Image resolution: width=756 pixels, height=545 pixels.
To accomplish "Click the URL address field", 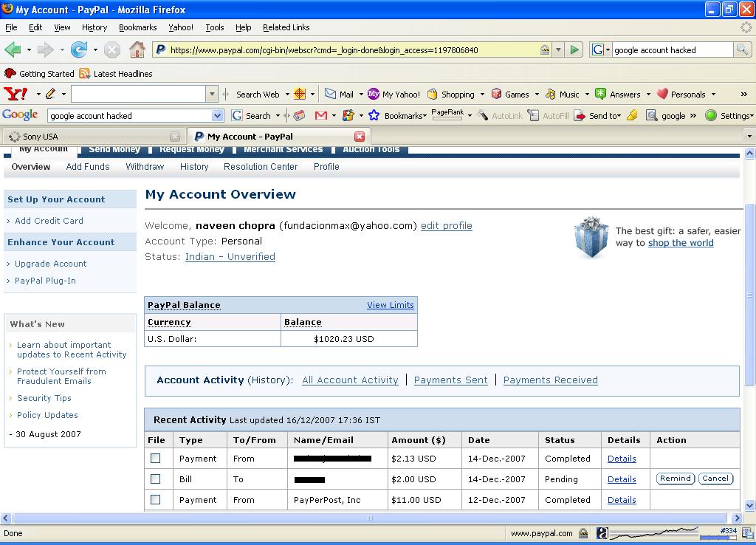I will (353, 49).
